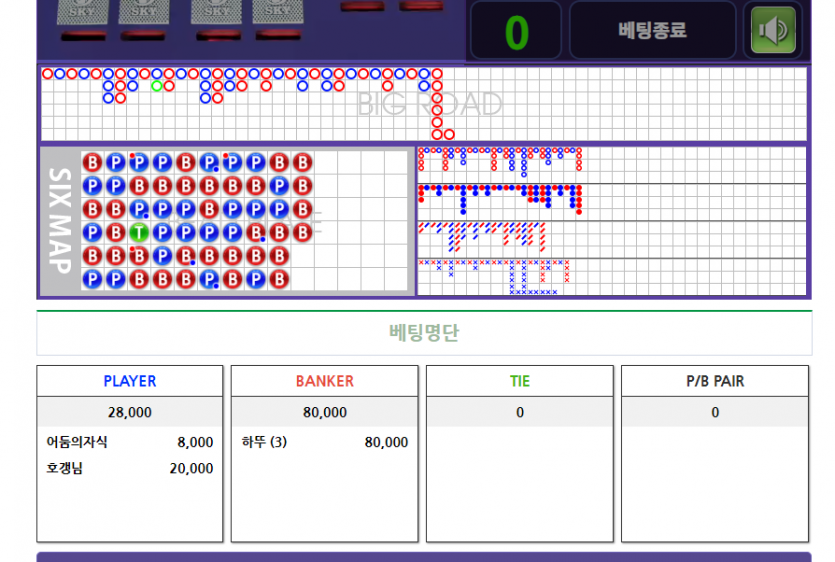This screenshot has height=562, width=835.
Task: Click the SIX MAP side label
Action: pyautogui.click(x=60, y=221)
